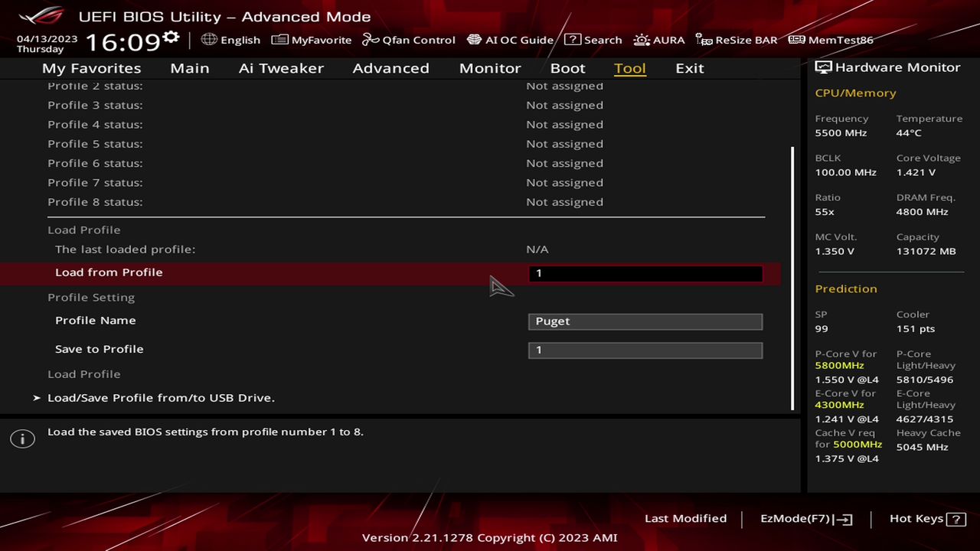980x551 pixels.
Task: Click the SP value 99
Action: 822,329
